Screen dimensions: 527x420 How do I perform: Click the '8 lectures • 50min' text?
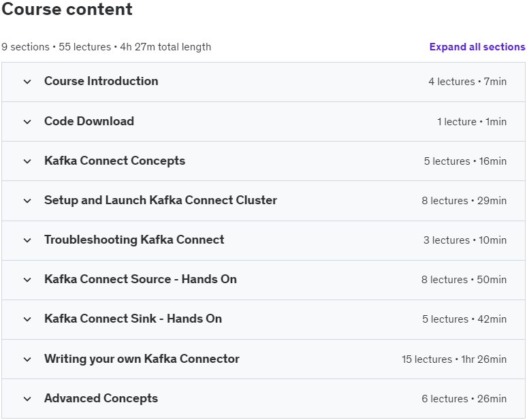[x=464, y=280]
